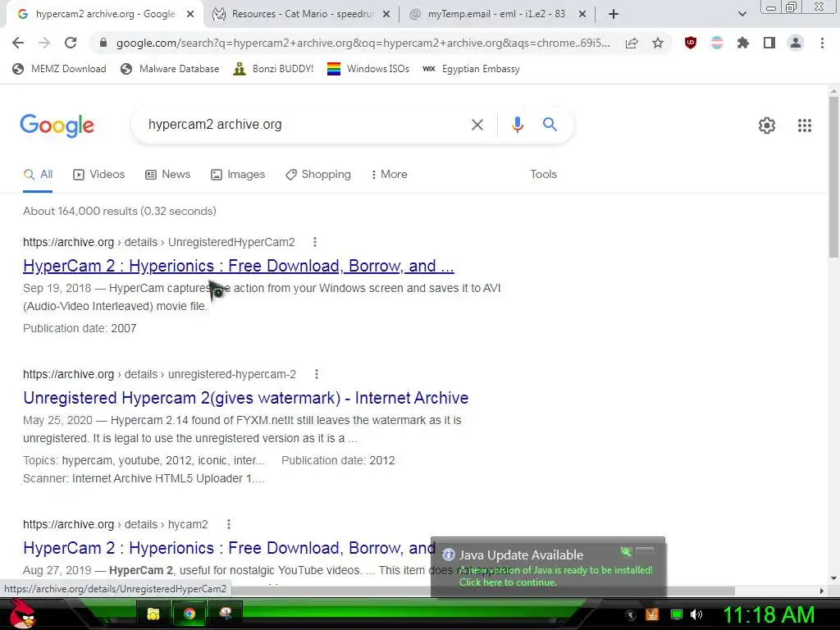Toggle the browser side panel icon
The width and height of the screenshot is (840, 630).
pyautogui.click(x=769, y=43)
